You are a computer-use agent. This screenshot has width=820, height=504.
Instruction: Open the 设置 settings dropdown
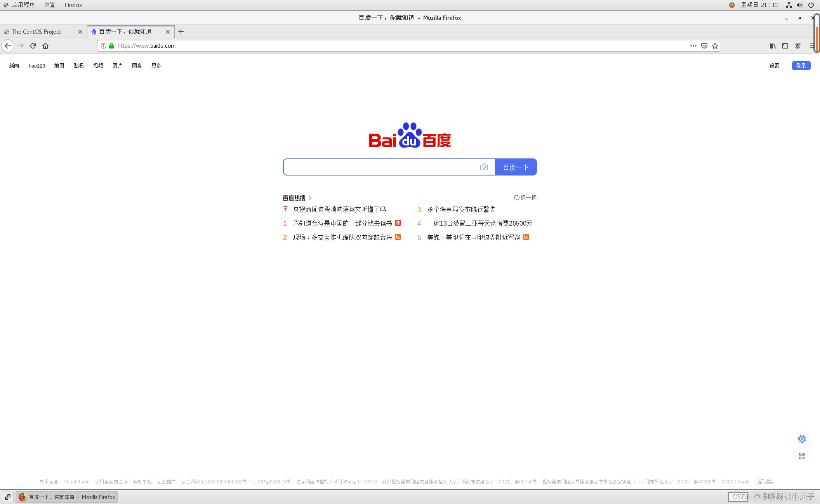(x=774, y=66)
